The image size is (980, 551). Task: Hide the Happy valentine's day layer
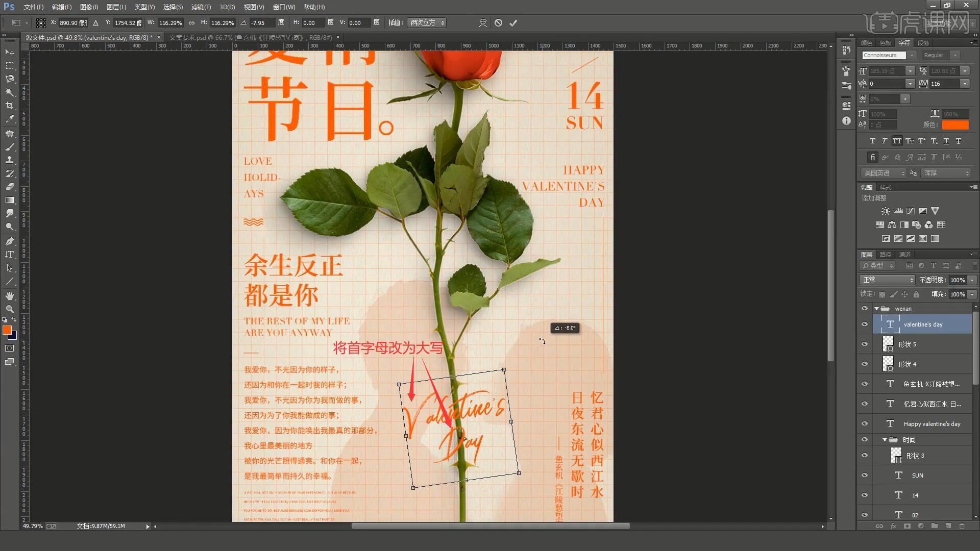point(865,424)
